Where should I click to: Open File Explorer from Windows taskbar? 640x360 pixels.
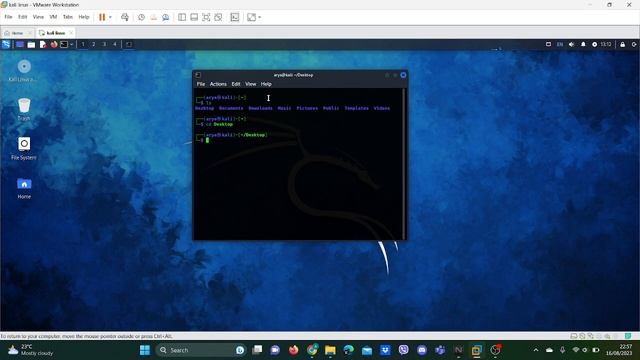330,350
